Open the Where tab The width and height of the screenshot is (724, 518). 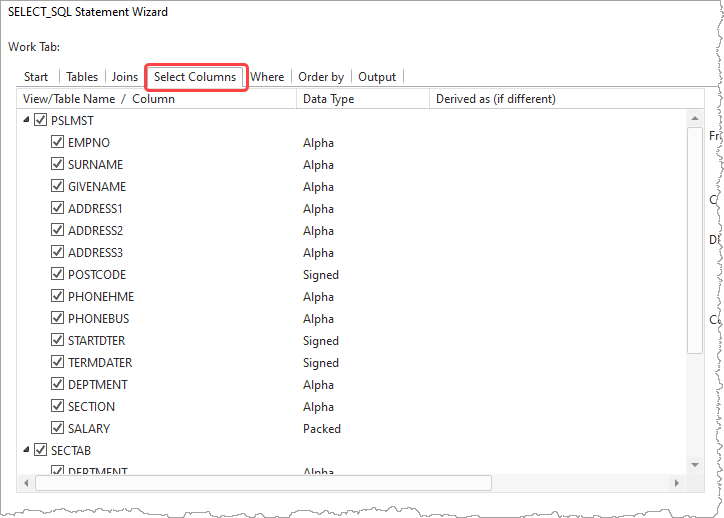coord(267,77)
